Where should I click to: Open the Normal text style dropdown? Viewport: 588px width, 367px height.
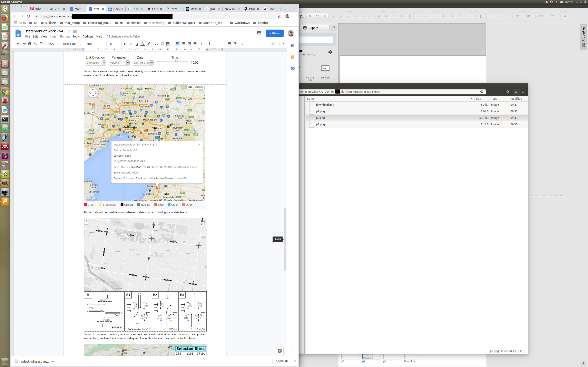pos(72,44)
